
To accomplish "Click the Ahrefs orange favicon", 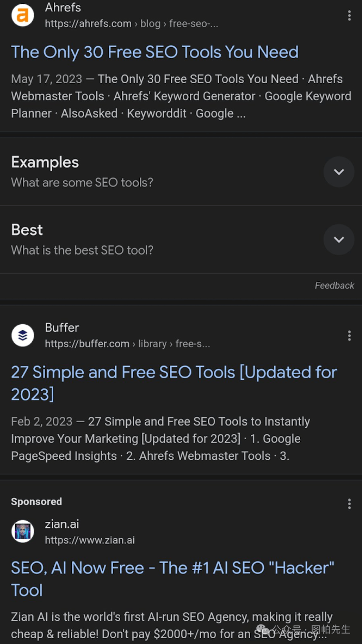I will point(22,15).
